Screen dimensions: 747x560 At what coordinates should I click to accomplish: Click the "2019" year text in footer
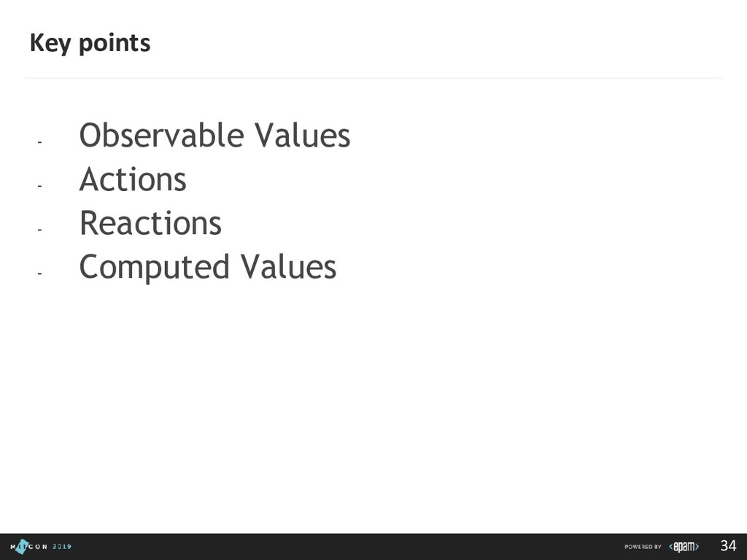coord(61,546)
